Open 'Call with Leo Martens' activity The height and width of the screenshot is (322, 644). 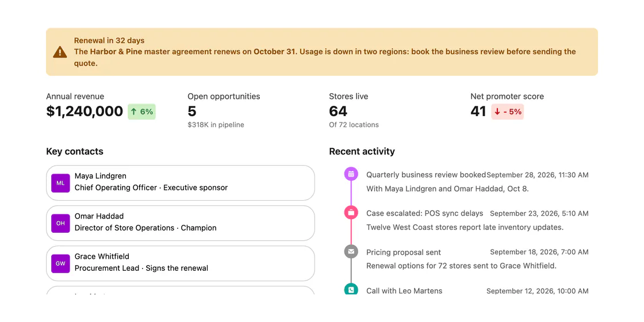click(x=404, y=291)
